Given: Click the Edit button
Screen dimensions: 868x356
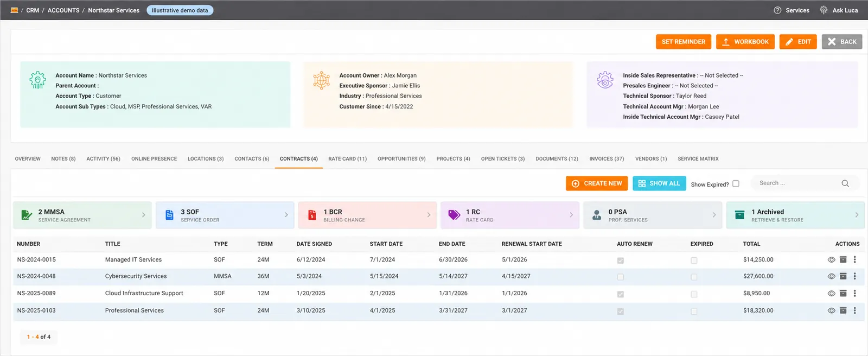Looking at the screenshot, I should [x=798, y=42].
